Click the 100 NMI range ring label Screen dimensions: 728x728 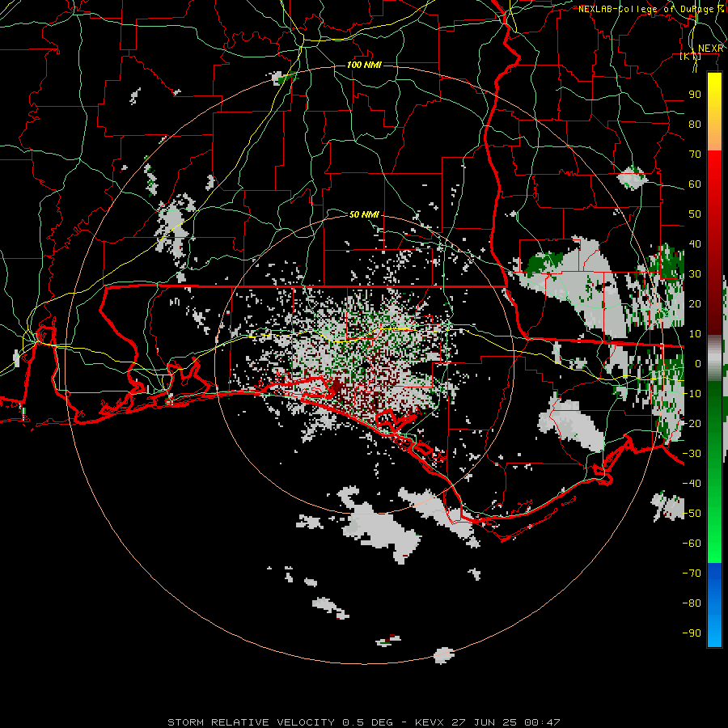364,65
